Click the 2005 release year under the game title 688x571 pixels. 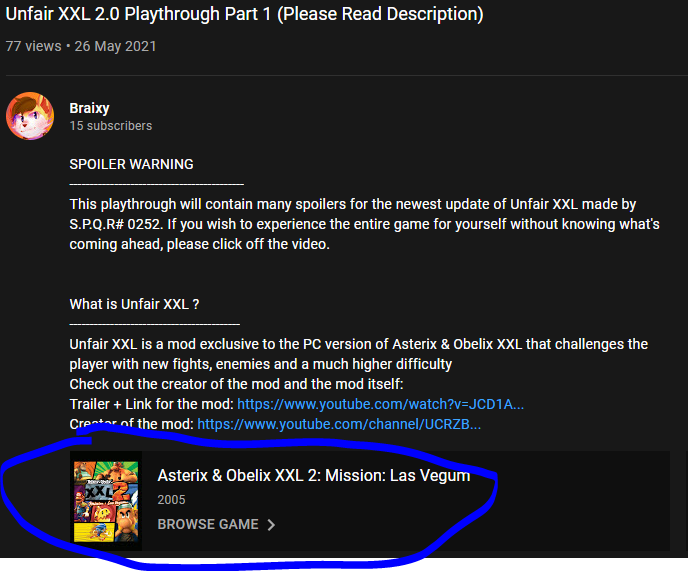(172, 500)
